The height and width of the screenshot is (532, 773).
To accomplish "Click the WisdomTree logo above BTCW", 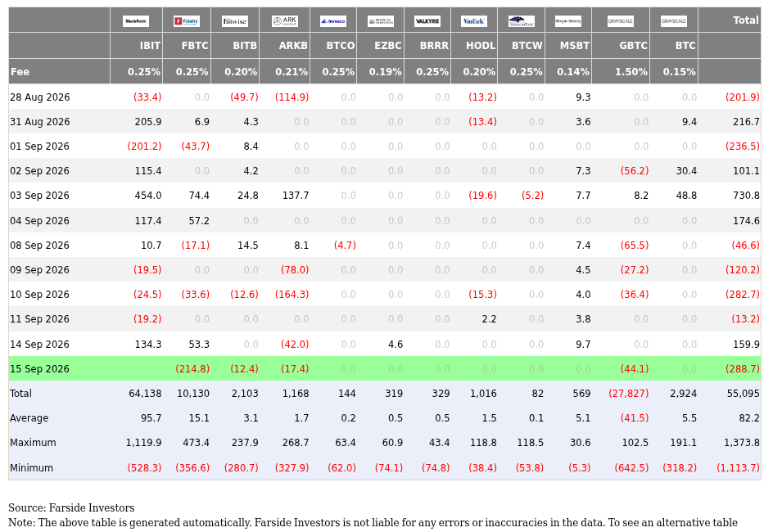I will (521, 21).
